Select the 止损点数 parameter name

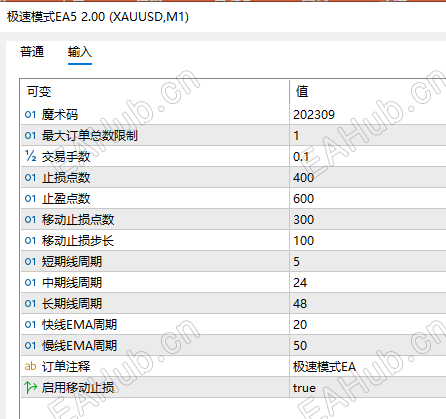coord(66,178)
